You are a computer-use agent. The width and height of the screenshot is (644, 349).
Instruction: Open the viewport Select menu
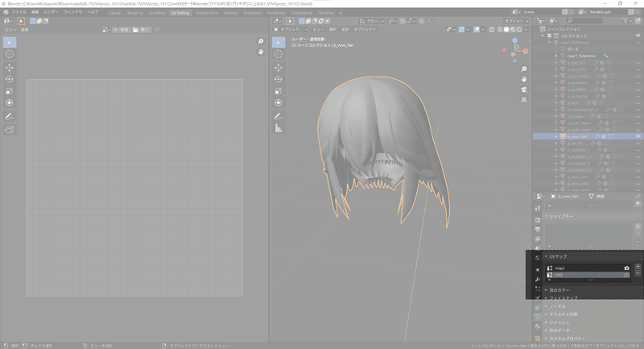click(332, 30)
